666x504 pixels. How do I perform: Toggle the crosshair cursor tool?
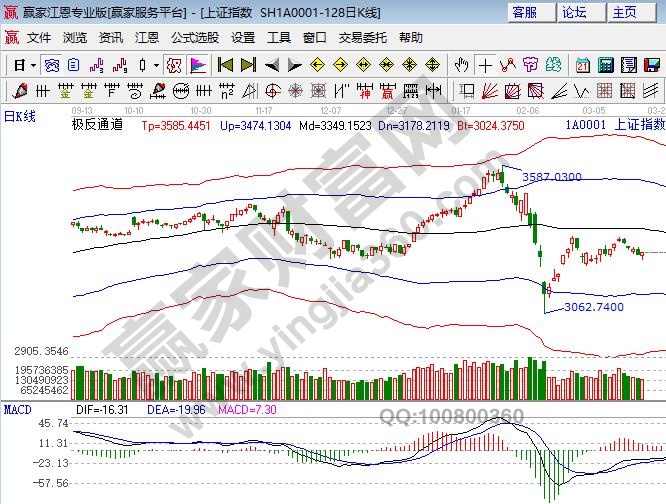click(x=485, y=65)
